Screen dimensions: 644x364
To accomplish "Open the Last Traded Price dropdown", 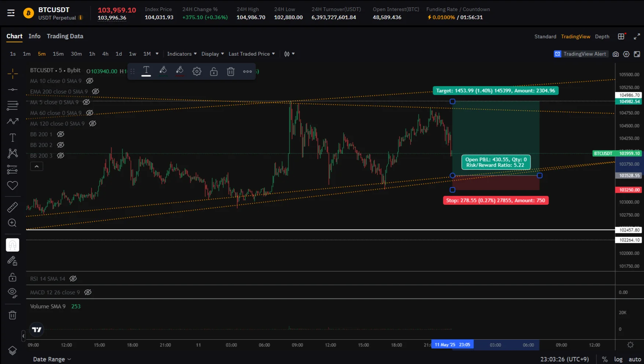I will click(x=252, y=54).
